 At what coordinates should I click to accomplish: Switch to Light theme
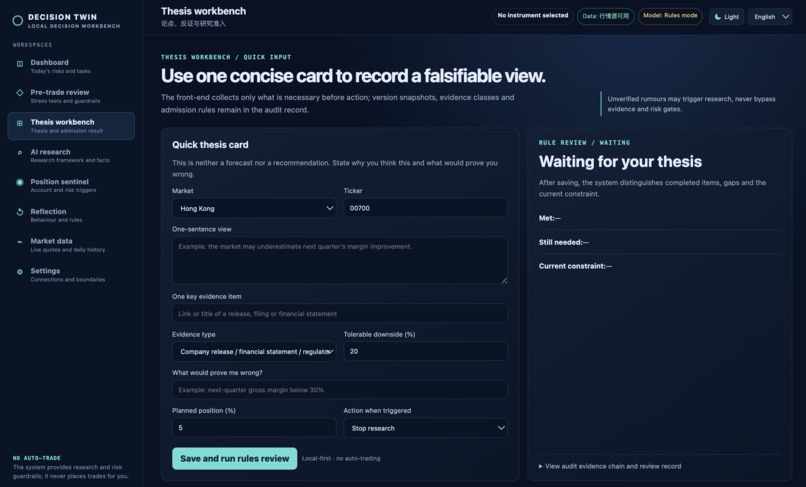(x=726, y=16)
